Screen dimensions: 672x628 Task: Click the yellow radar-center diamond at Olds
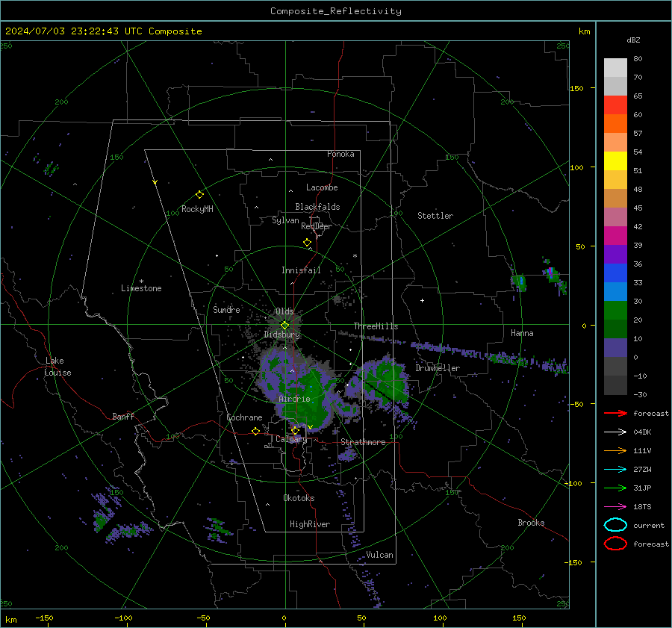[284, 326]
